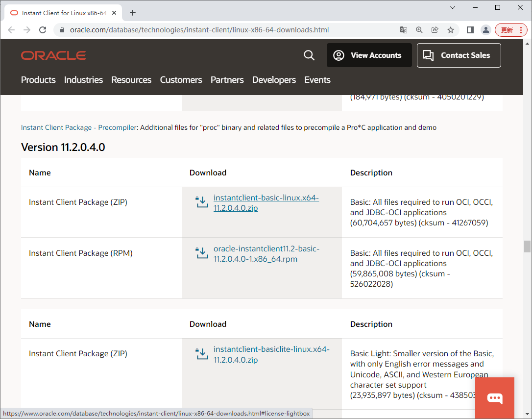
Task: Click the tab search chevron
Action: point(453,7)
